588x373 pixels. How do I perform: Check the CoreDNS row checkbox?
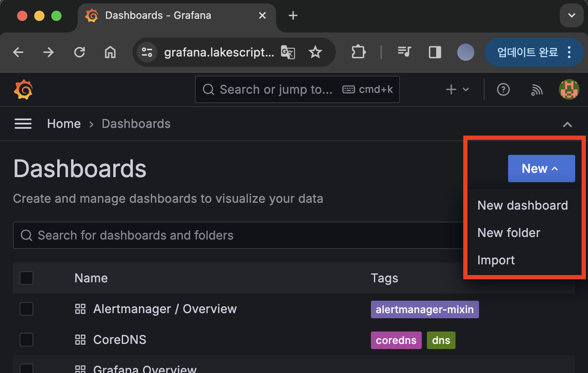(x=26, y=340)
